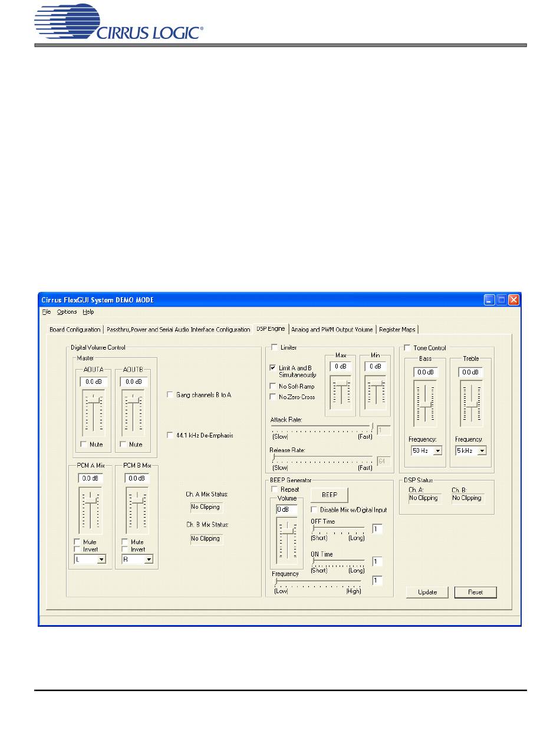Click the Update button

427,592
